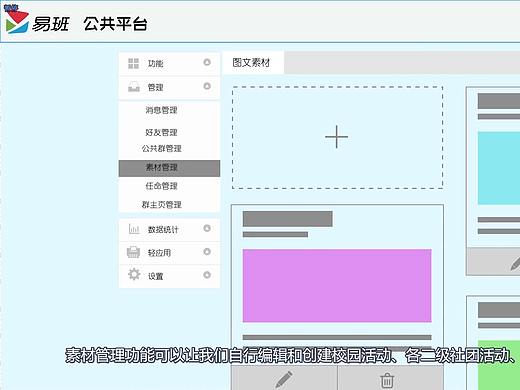Open 好友管理 in sidebar
Viewport: 520px width, 390px height.
(161, 132)
